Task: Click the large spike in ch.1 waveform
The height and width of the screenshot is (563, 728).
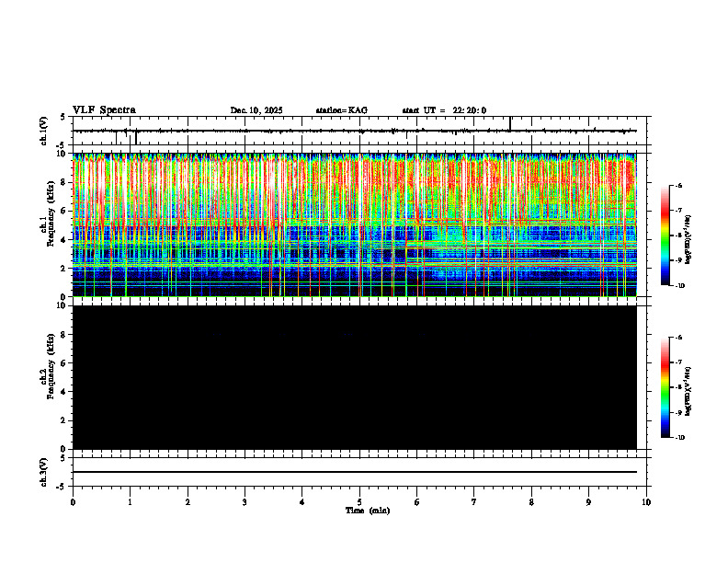Action: coord(510,123)
